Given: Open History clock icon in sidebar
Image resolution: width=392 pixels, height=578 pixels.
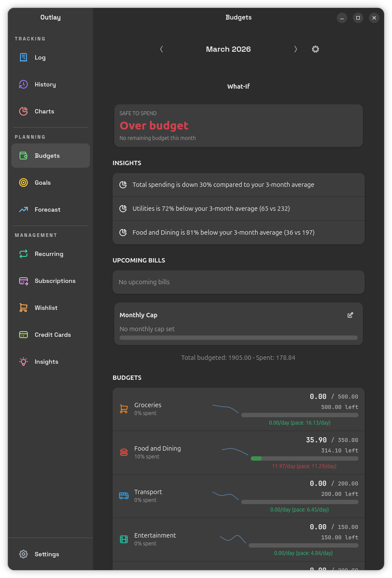Looking at the screenshot, I should tap(23, 84).
